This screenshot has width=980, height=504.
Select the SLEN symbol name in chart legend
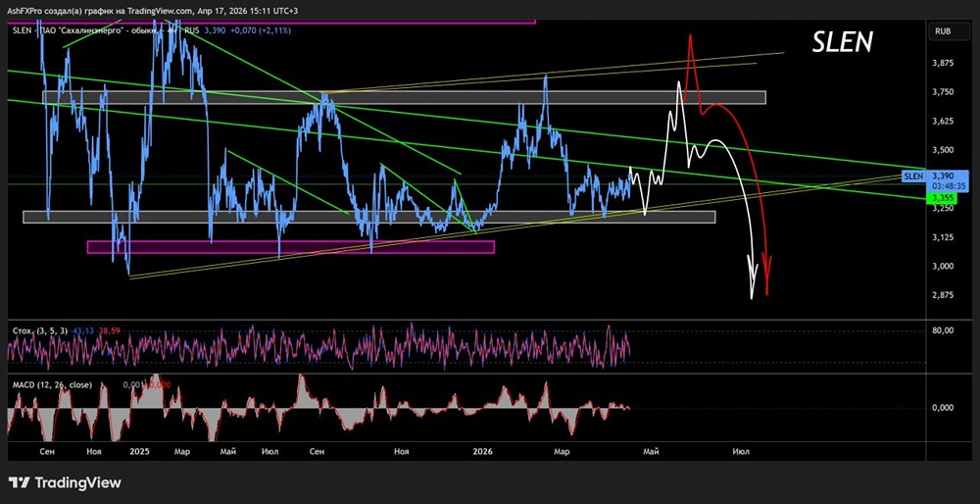tap(20, 29)
